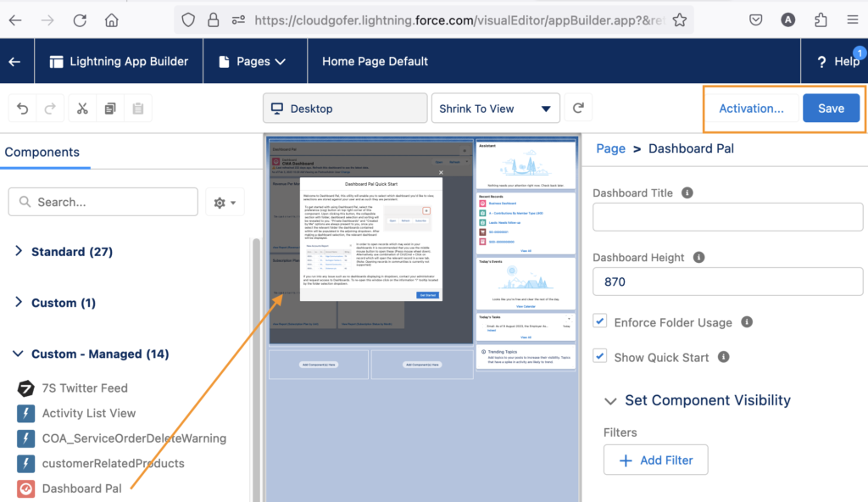Image resolution: width=868 pixels, height=502 pixels.
Task: Click the Page breadcrumb link
Action: pyautogui.click(x=610, y=148)
